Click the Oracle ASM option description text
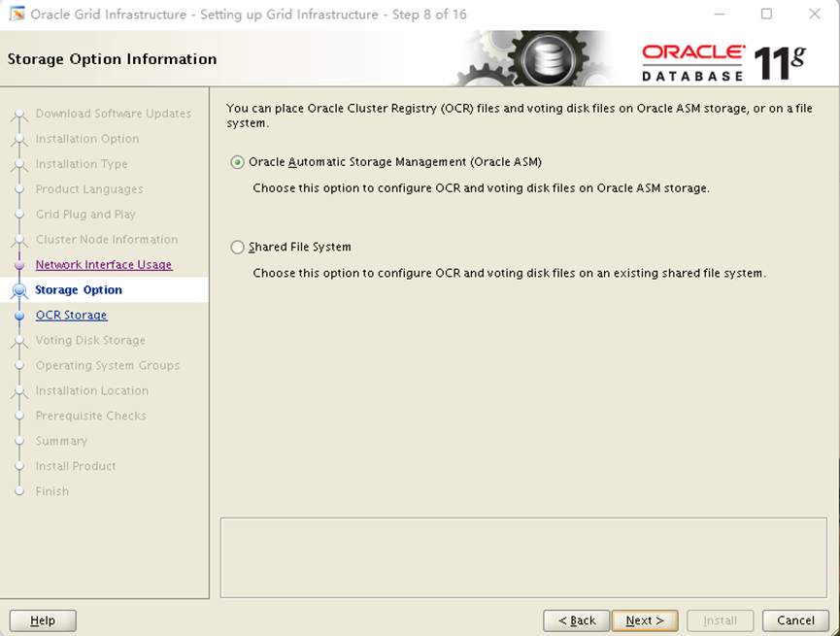Screen dimensions: 840x636 [481, 188]
